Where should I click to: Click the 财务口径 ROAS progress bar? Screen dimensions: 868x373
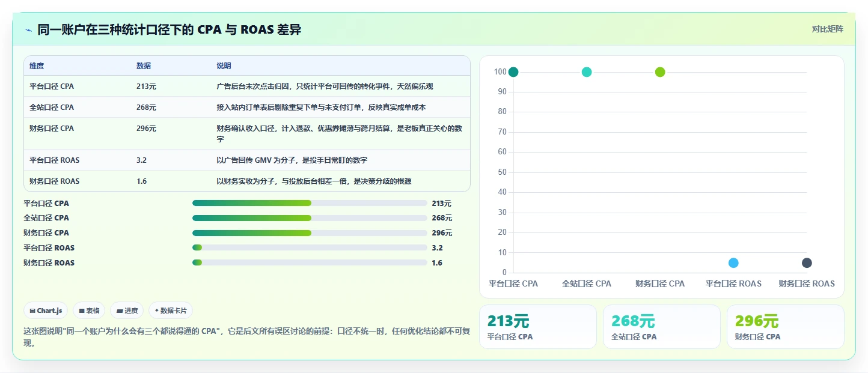310,262
